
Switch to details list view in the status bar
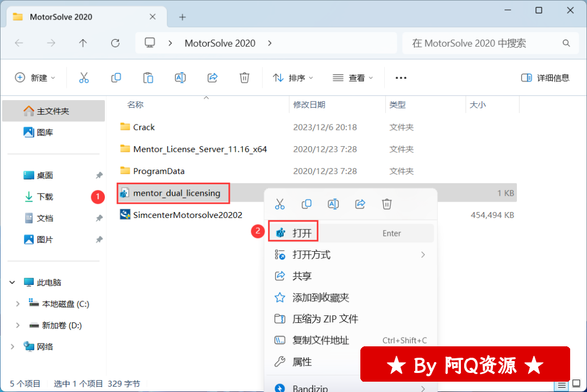point(561,385)
